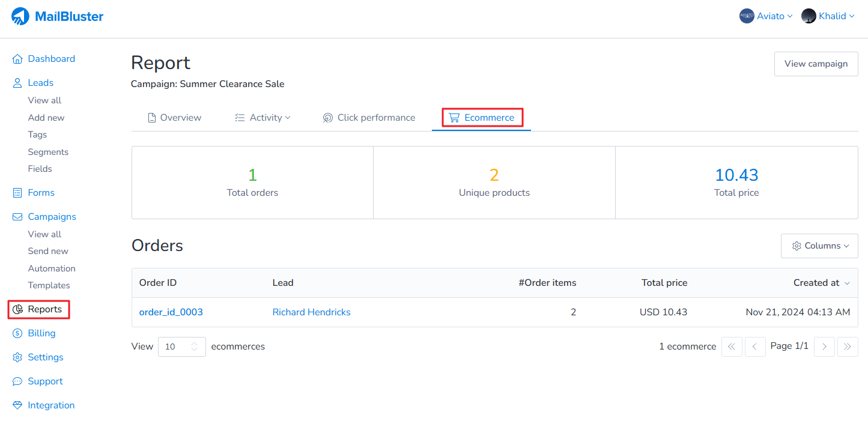This screenshot has height=430, width=868.
Task: Click the Support chat bubble icon
Action: coord(17,381)
